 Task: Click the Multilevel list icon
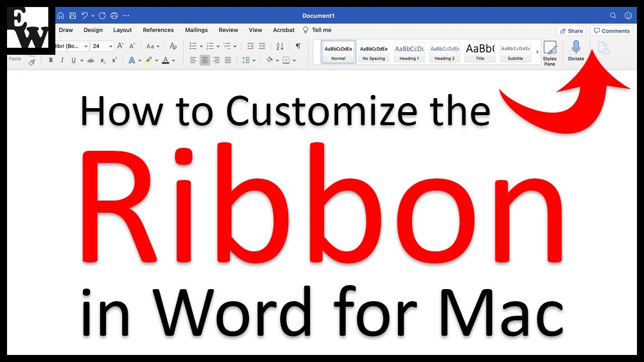coord(227,46)
